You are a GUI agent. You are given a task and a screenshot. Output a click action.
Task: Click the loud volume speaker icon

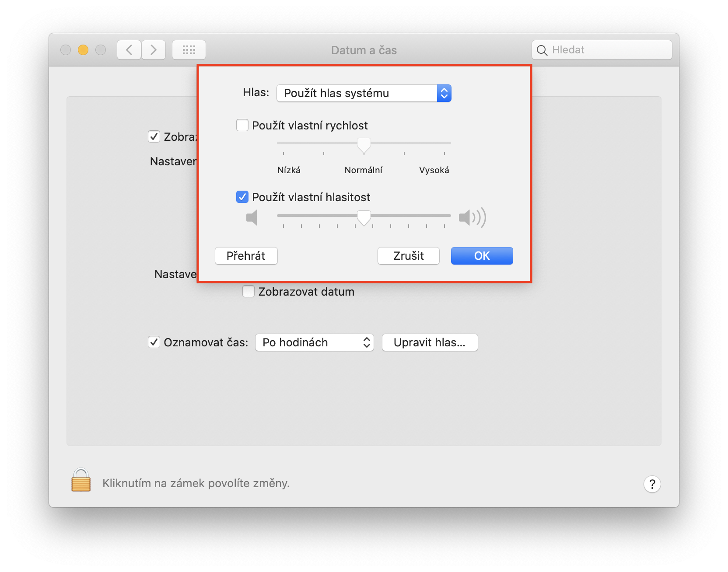pyautogui.click(x=472, y=217)
